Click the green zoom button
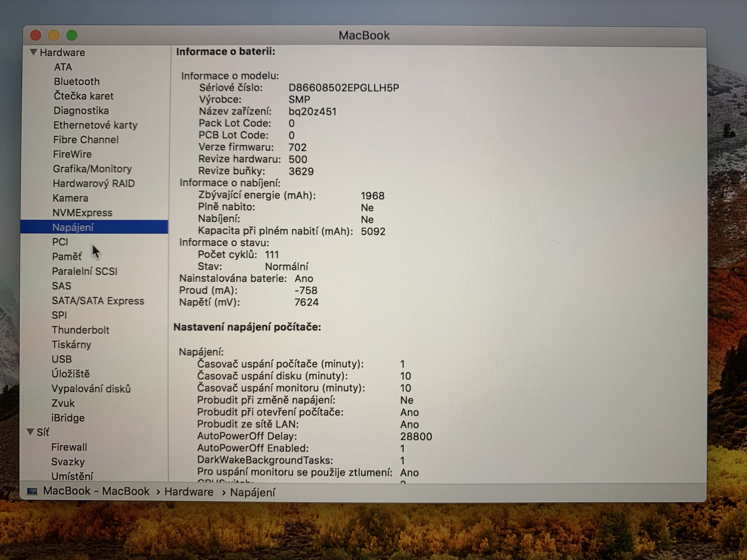 [x=72, y=35]
